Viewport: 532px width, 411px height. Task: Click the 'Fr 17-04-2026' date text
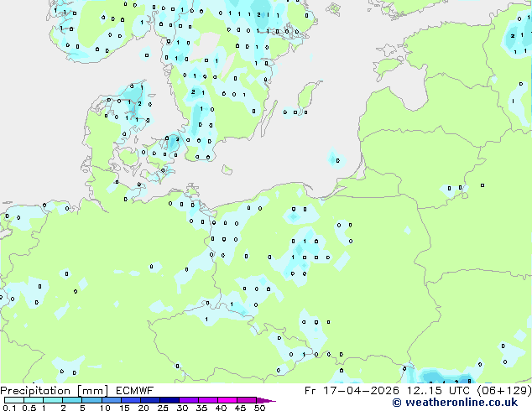coord(352,391)
